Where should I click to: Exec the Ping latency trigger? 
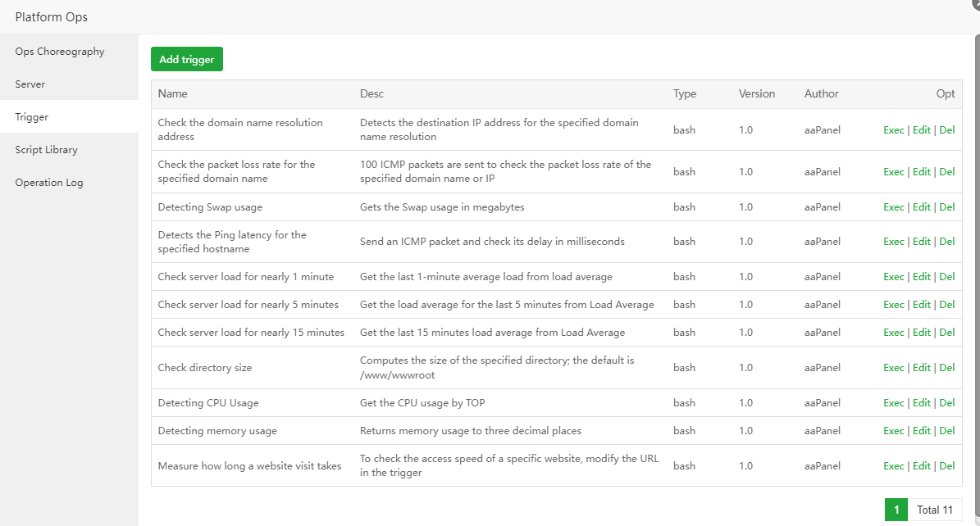point(894,242)
